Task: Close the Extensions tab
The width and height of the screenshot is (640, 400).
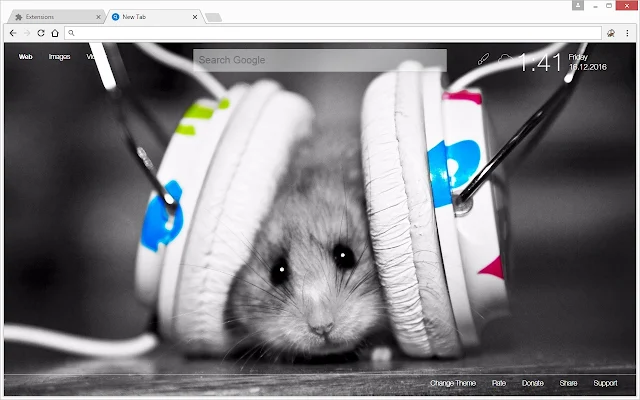Action: (x=98, y=17)
